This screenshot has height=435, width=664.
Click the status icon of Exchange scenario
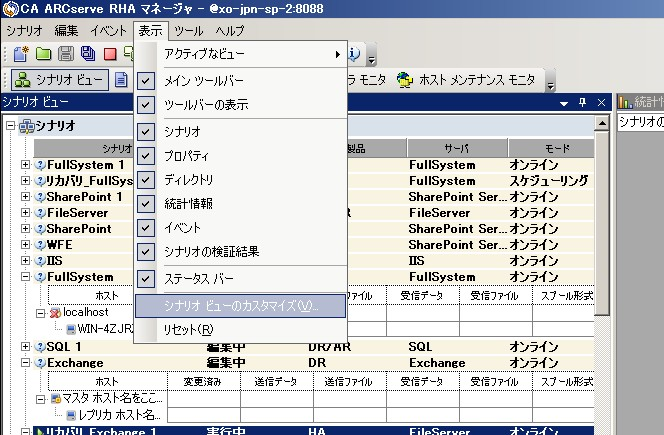(40, 363)
